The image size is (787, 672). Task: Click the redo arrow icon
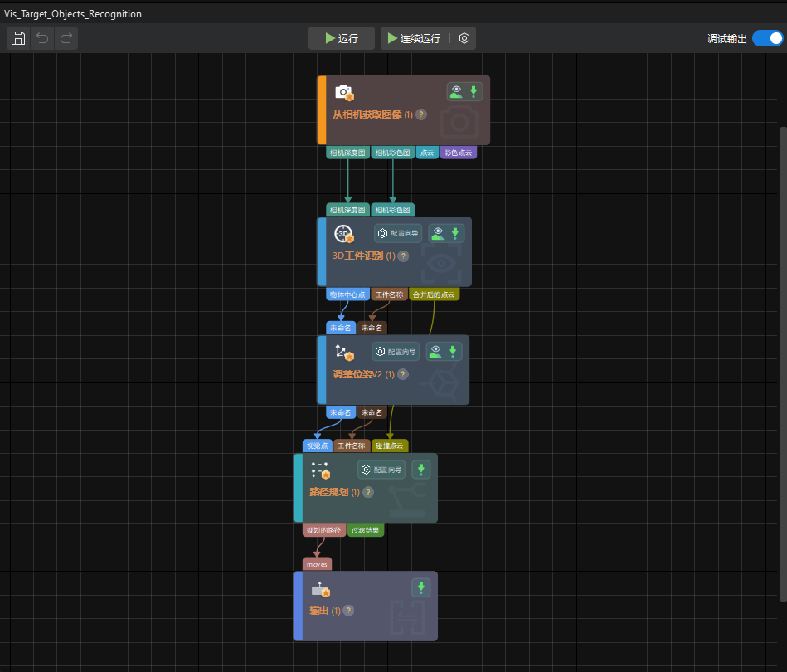tap(66, 38)
